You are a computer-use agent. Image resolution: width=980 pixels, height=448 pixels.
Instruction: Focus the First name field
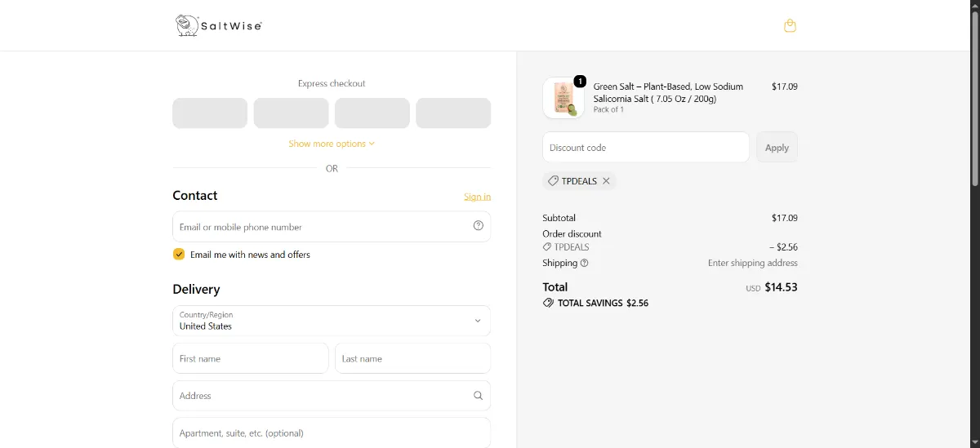click(x=251, y=358)
